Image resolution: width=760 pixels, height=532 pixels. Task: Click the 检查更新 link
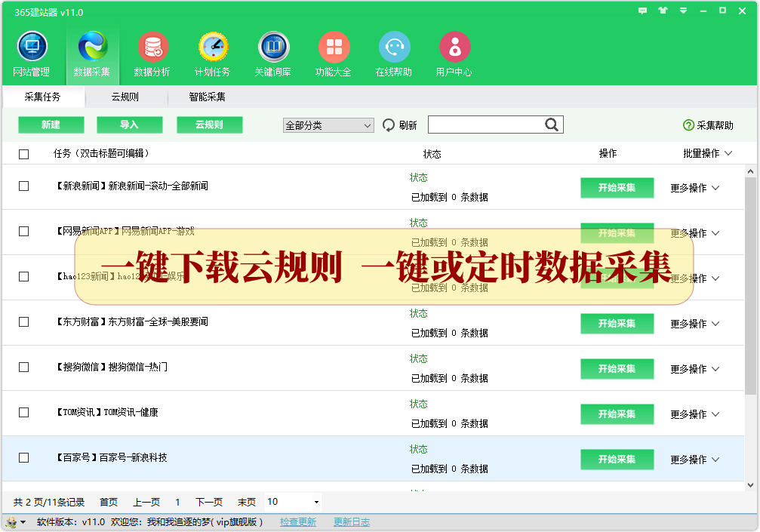(298, 522)
